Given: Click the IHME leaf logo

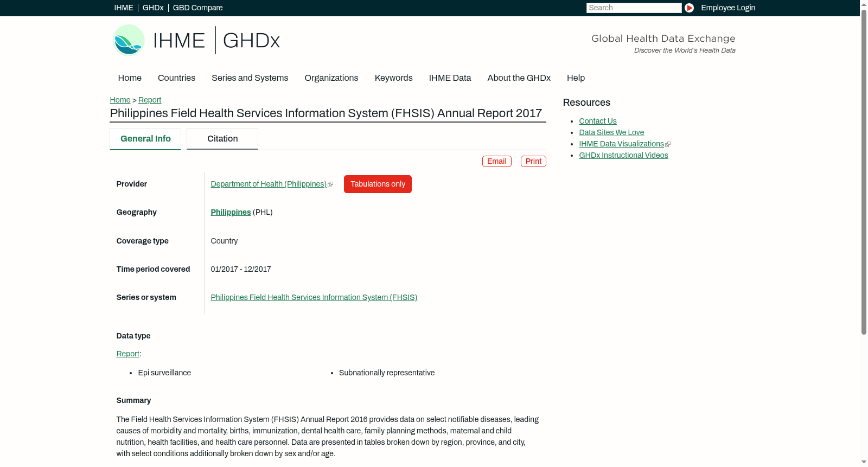Looking at the screenshot, I should tap(129, 40).
